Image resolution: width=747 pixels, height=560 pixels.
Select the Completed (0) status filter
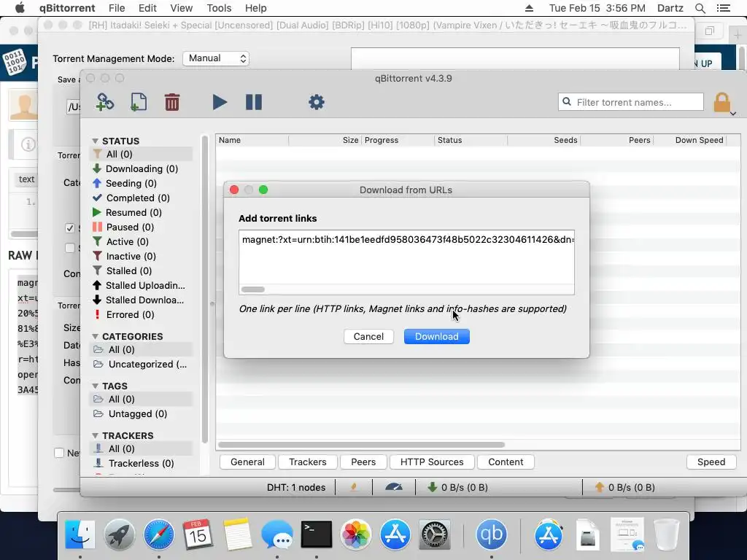[138, 198]
